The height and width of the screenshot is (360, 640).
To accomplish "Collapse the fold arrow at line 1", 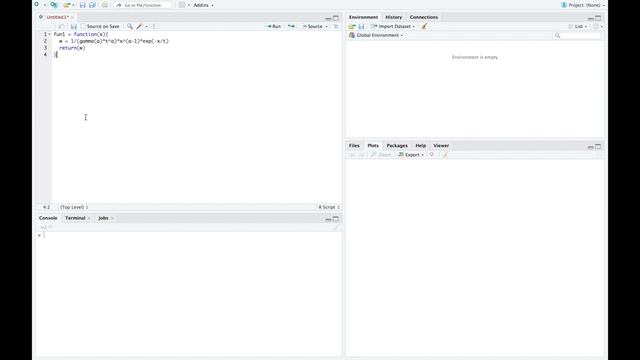I will coord(50,34).
